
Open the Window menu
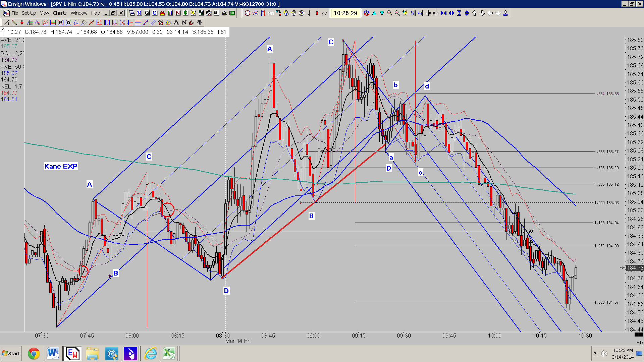pyautogui.click(x=79, y=13)
